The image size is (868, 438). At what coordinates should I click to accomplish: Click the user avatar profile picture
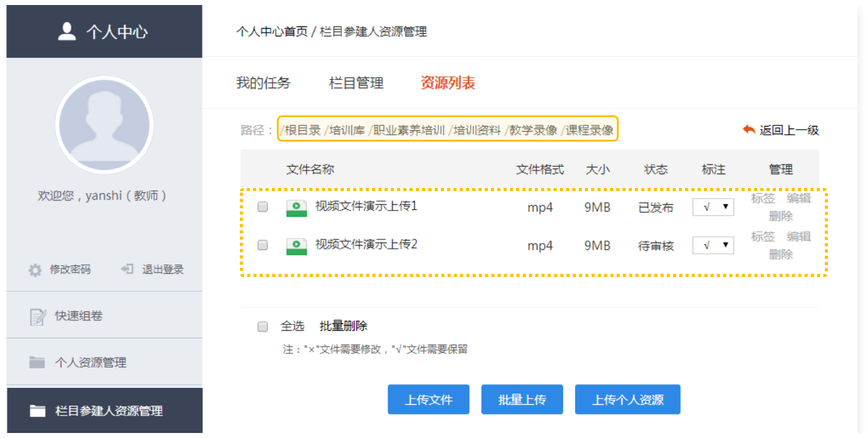click(104, 125)
